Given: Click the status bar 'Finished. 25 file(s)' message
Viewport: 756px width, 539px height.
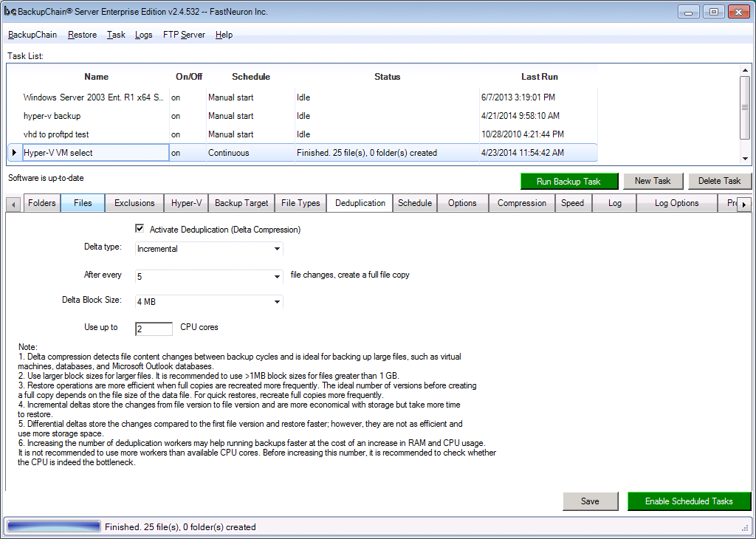Looking at the screenshot, I should 180,527.
